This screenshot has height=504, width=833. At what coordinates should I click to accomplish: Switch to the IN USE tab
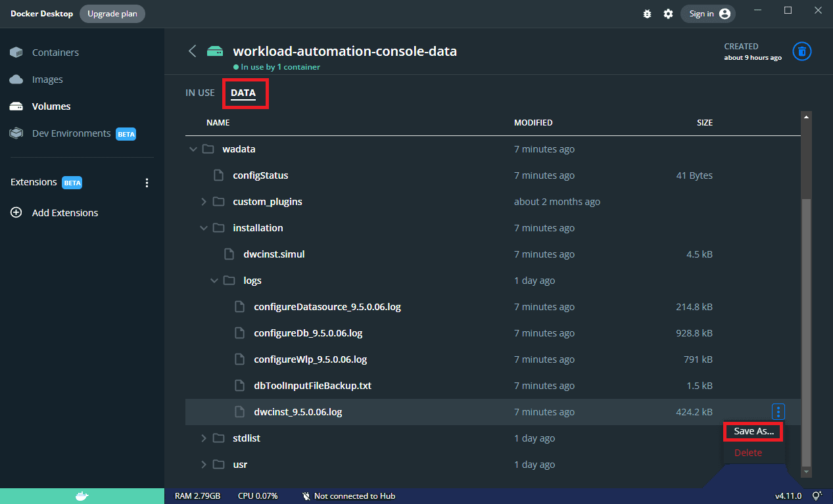[200, 93]
